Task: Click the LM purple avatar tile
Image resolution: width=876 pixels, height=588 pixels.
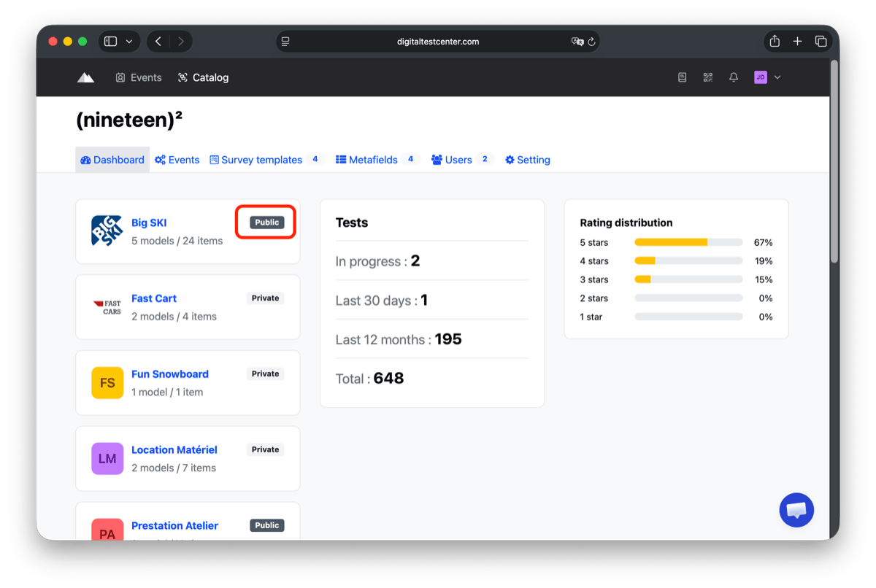Action: [x=107, y=459]
